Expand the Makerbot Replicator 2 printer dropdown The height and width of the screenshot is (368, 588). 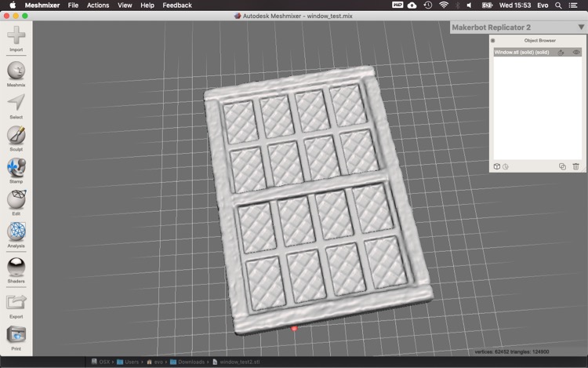pyautogui.click(x=581, y=27)
